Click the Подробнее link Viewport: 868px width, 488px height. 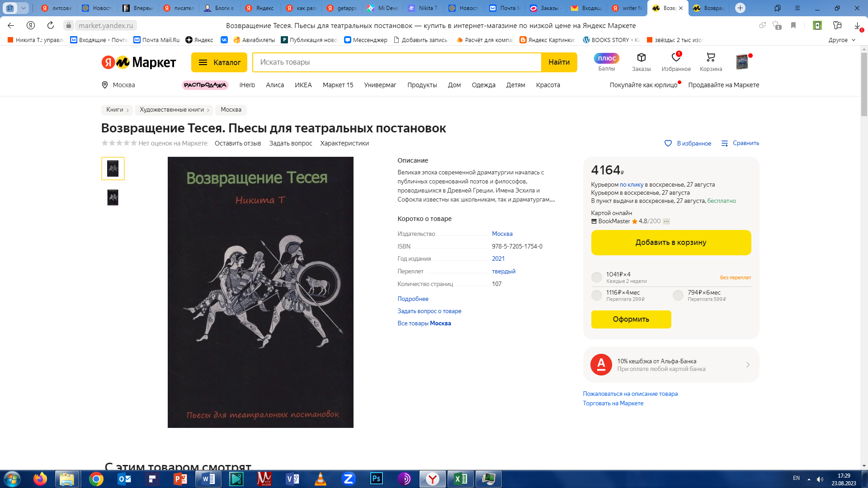click(413, 299)
